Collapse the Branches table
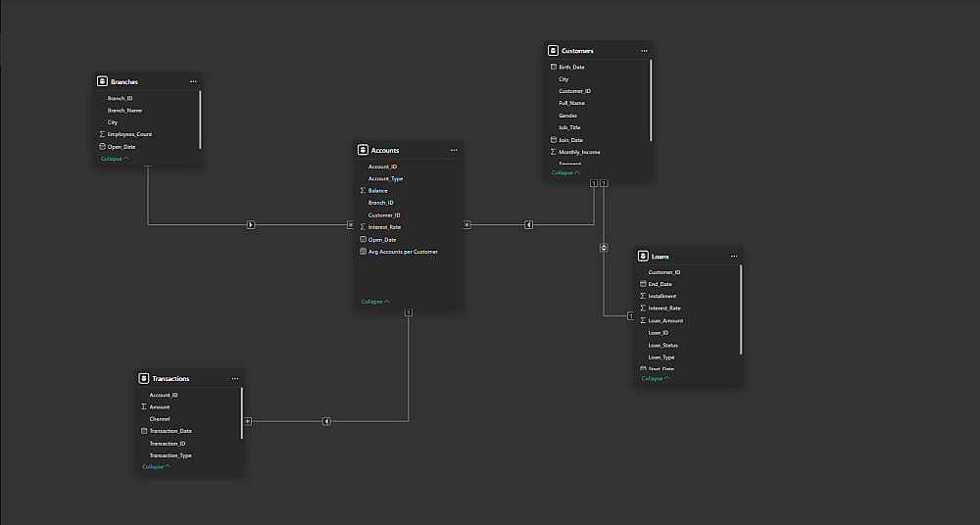This screenshot has height=525, width=980. (x=115, y=159)
